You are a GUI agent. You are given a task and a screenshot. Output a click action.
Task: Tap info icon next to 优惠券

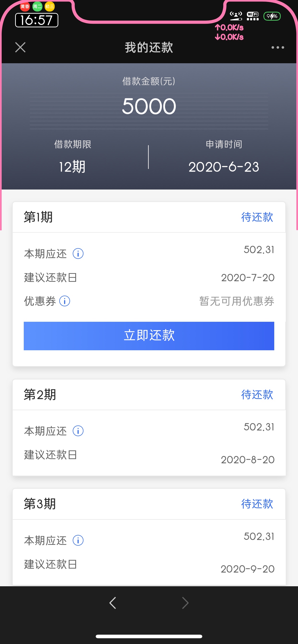tap(65, 301)
